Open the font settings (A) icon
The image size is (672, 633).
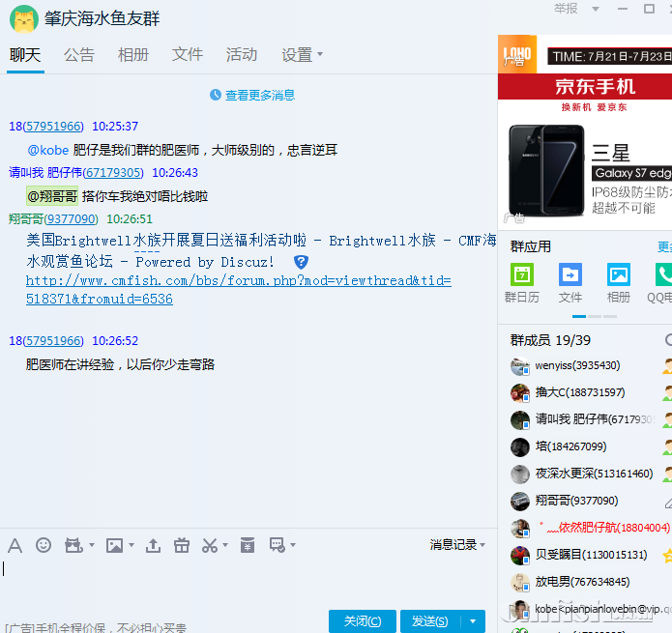(x=15, y=545)
